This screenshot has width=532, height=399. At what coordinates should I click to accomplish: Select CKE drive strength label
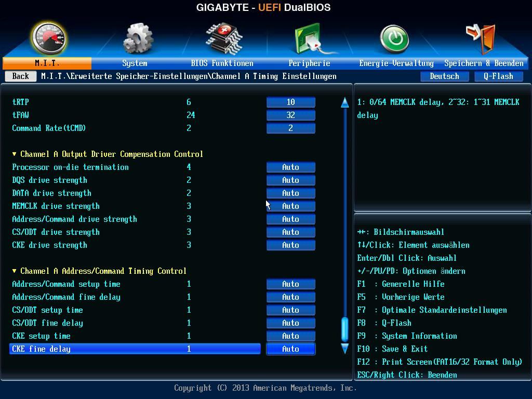50,245
